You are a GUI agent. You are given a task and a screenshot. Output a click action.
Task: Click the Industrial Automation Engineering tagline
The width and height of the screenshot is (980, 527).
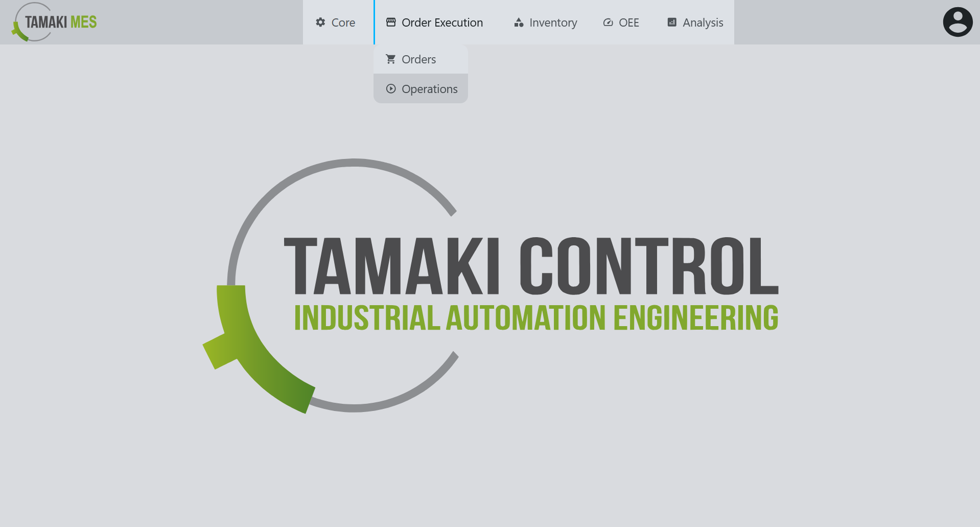coord(535,318)
